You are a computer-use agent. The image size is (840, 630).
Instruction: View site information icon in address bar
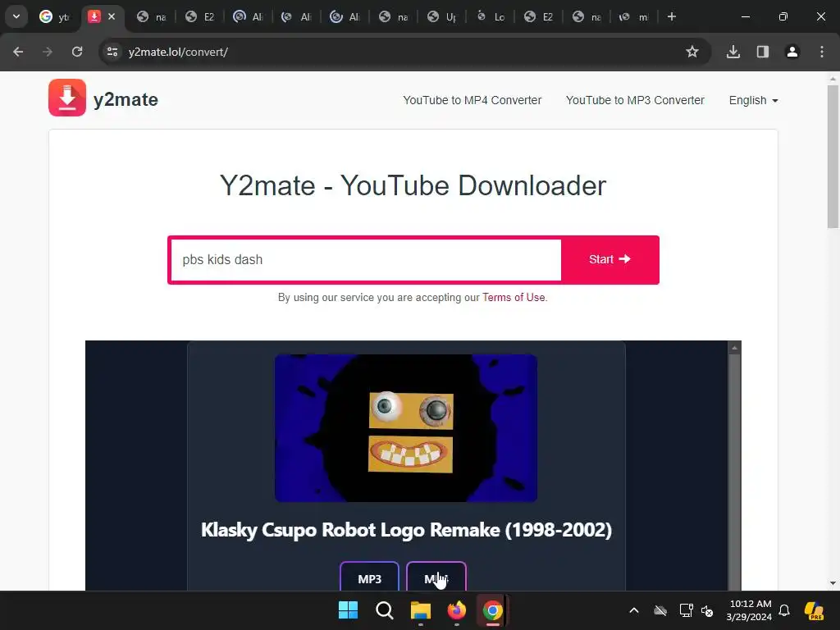pos(112,52)
